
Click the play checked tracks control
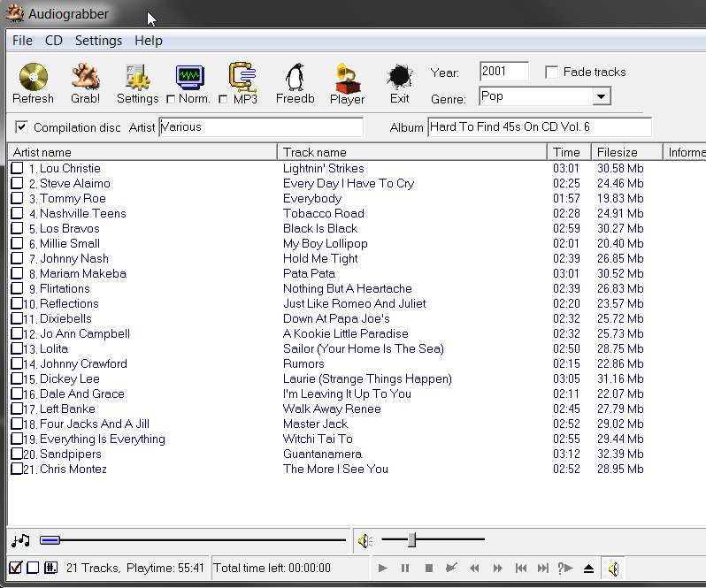450,568
